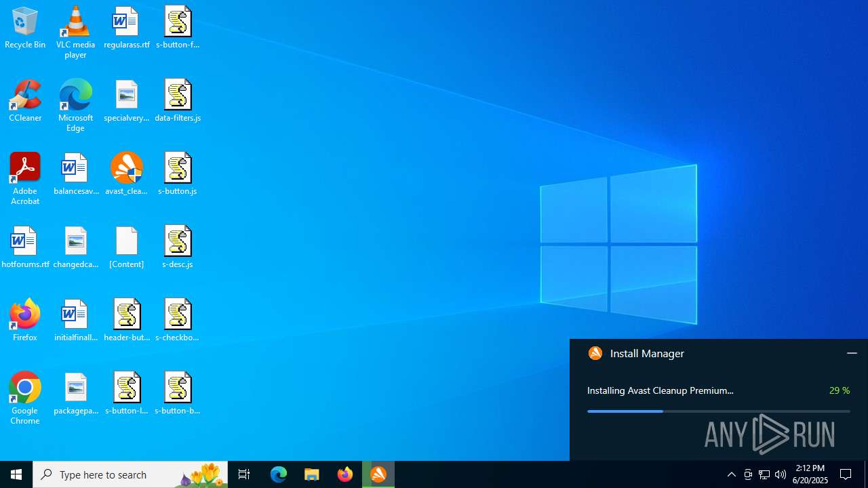Select the regularass.rtf document icon

127,28
